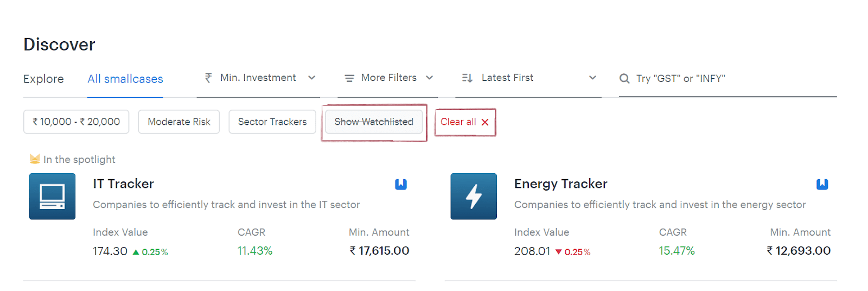Click the search magnifier icon

(624, 79)
